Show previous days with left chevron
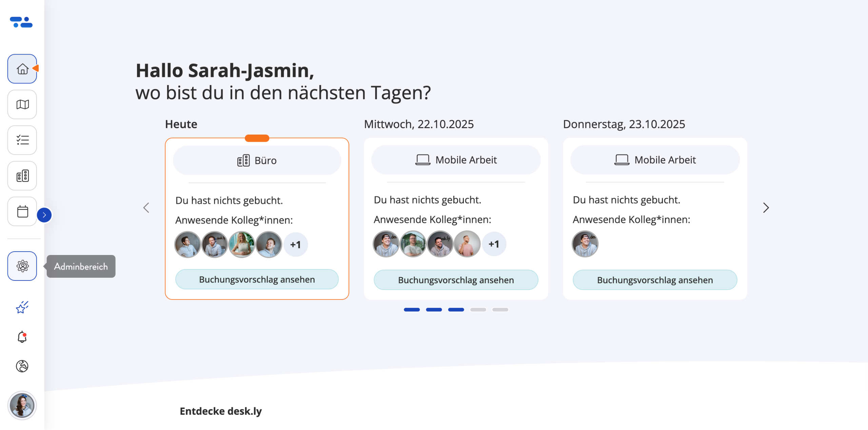The image size is (868, 430). click(146, 208)
